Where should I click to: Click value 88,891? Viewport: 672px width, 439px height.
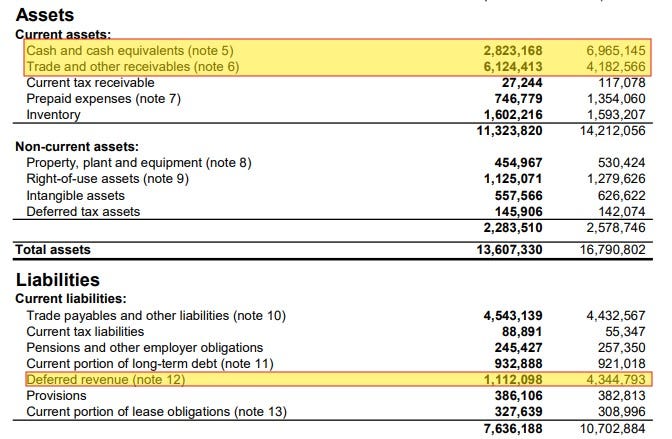point(522,332)
